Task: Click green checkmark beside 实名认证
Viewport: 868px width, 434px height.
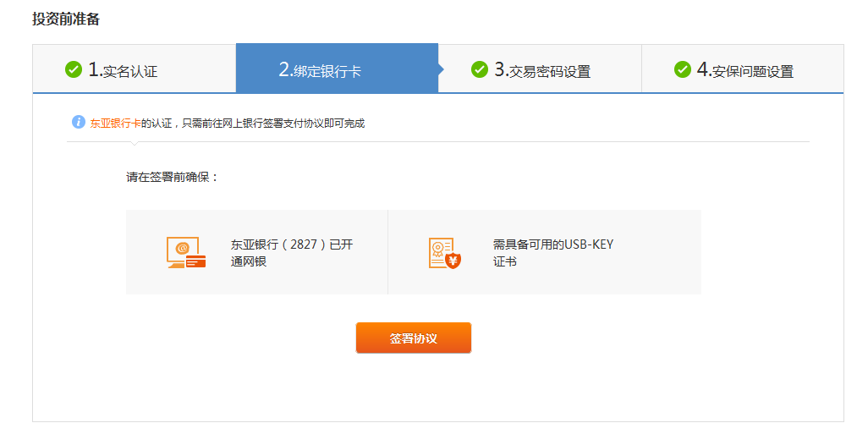Action: [74, 69]
